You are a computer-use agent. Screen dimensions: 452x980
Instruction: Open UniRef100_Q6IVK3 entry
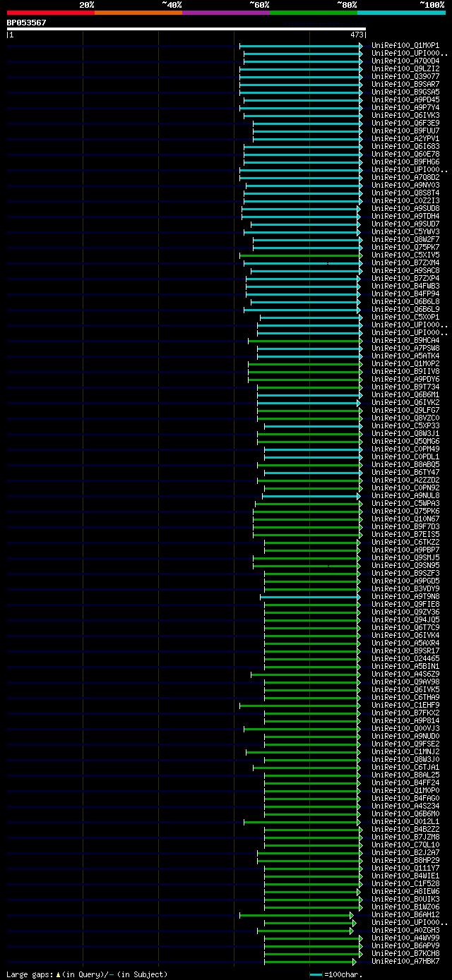click(405, 116)
